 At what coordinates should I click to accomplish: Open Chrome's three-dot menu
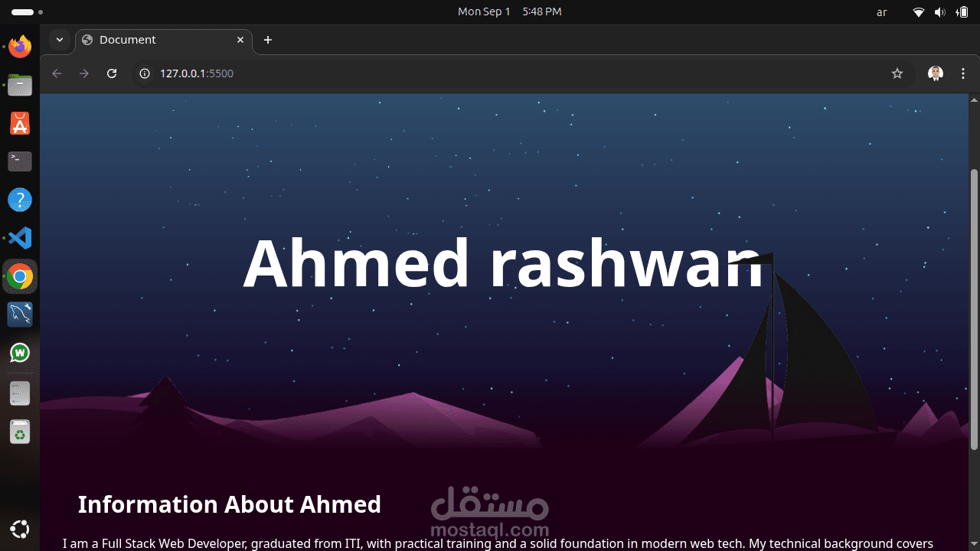tap(963, 73)
